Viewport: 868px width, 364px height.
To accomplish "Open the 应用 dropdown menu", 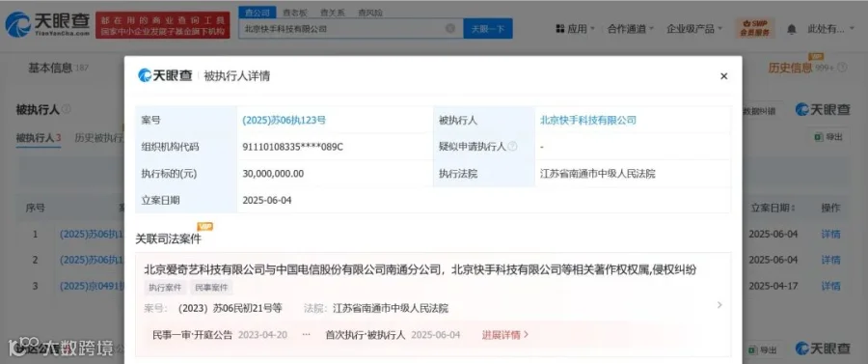I will pos(575,29).
